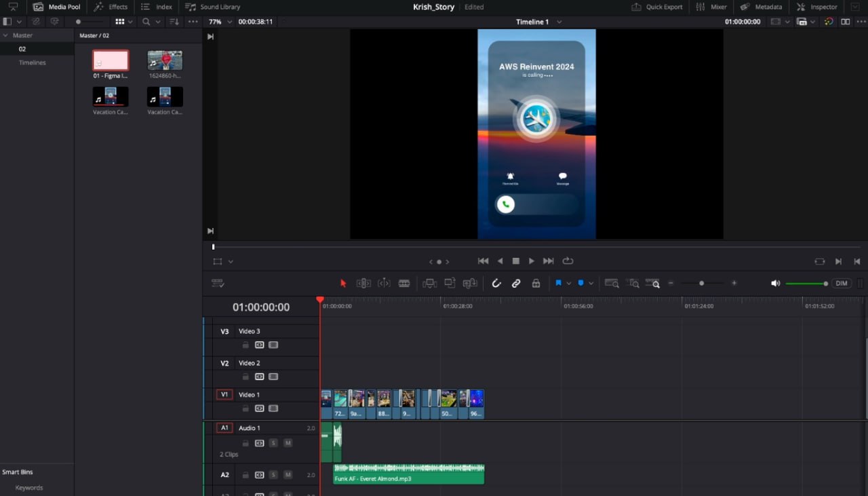
Task: Solo the Audio 1 track
Action: (273, 443)
